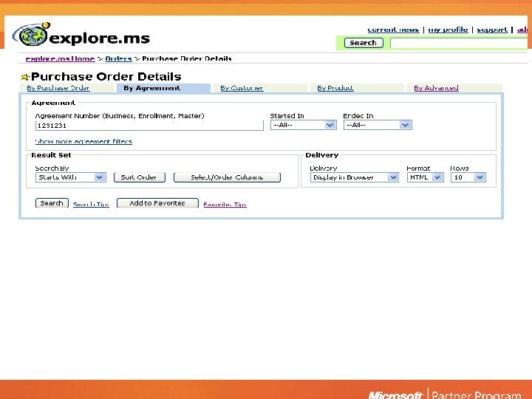Go to Orders breadcrumb link
The image size is (532, 399).
pos(118,58)
